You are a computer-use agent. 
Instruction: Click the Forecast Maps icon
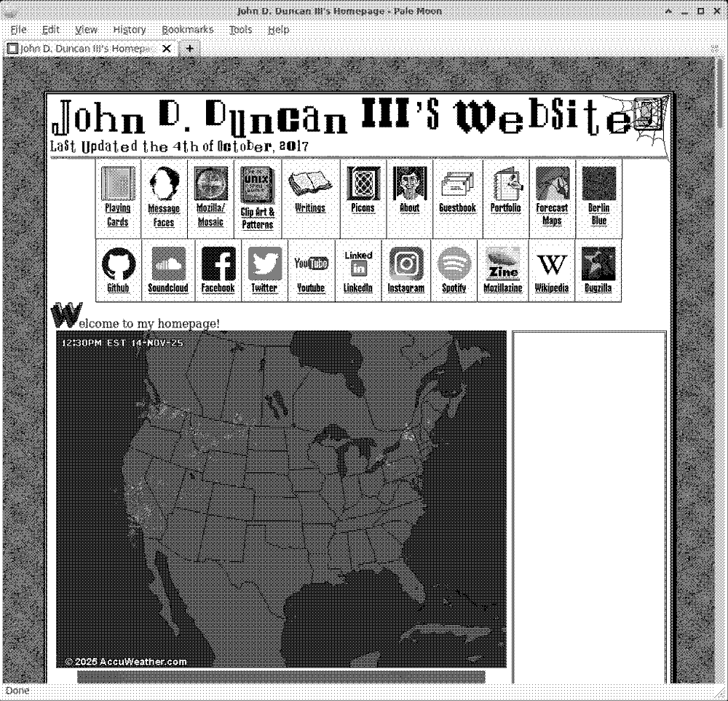click(x=552, y=183)
